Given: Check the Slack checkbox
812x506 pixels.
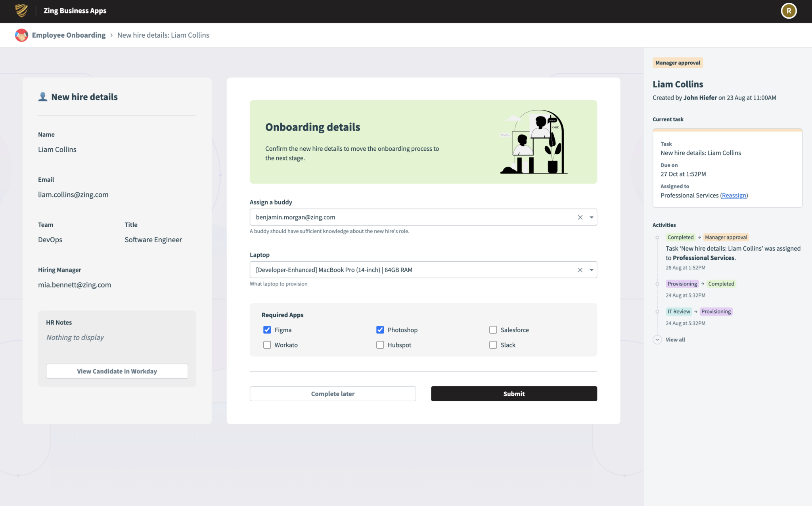Looking at the screenshot, I should [493, 345].
